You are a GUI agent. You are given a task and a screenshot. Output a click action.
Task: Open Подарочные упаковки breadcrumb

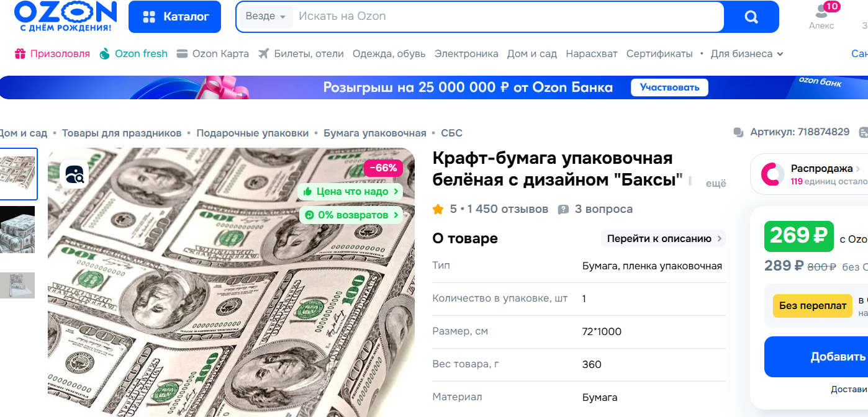tap(253, 133)
